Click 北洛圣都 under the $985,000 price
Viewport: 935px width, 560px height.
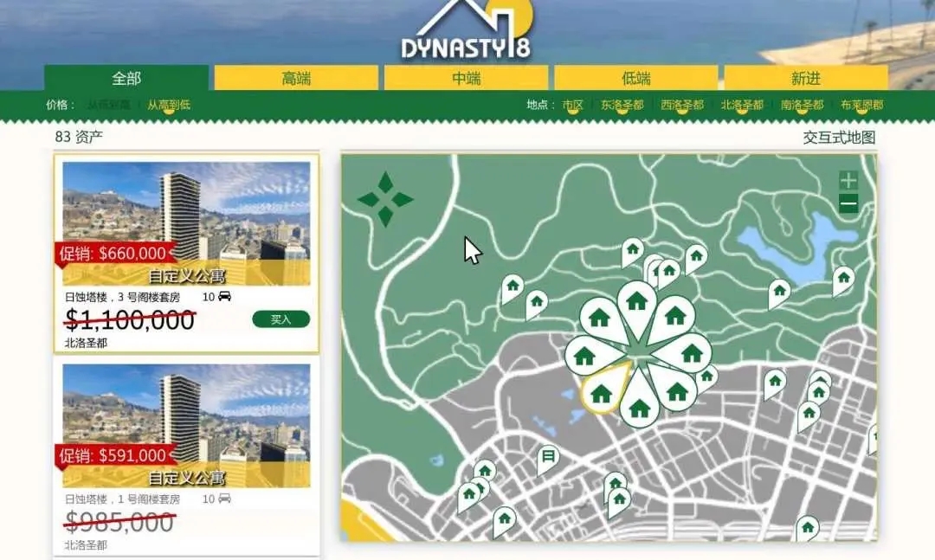tap(86, 545)
